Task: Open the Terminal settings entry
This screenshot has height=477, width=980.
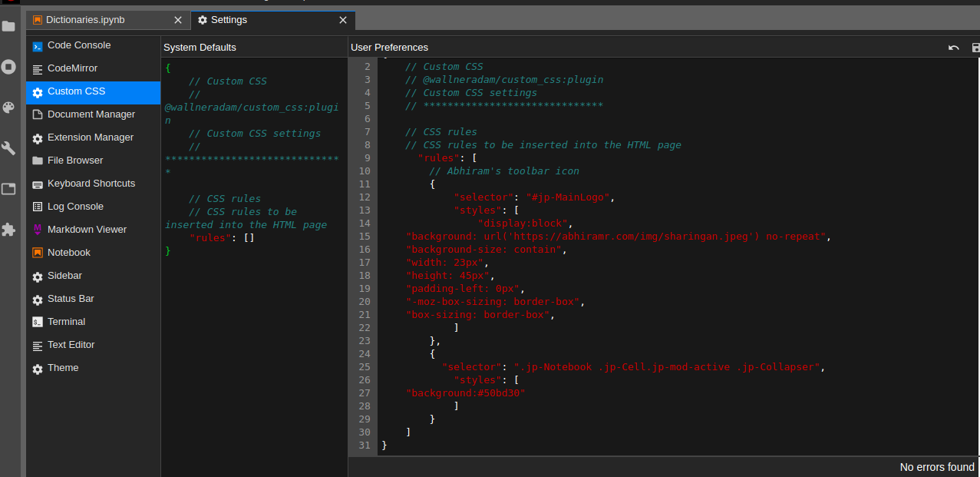Action: pos(66,322)
